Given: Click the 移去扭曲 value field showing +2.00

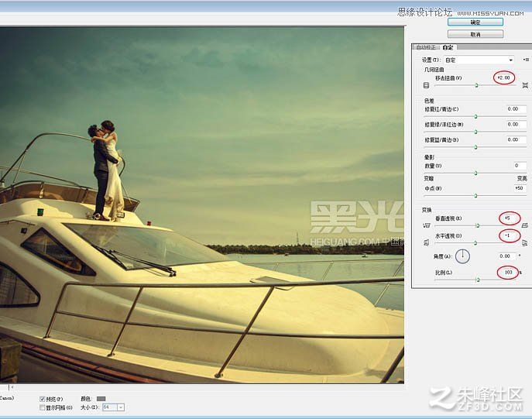Looking at the screenshot, I should click(504, 77).
